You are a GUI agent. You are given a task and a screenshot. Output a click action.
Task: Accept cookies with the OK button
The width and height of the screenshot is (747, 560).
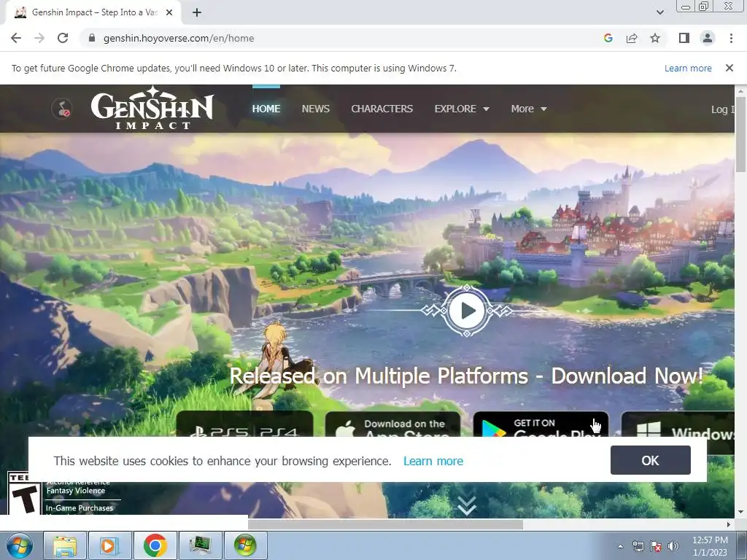(x=650, y=460)
